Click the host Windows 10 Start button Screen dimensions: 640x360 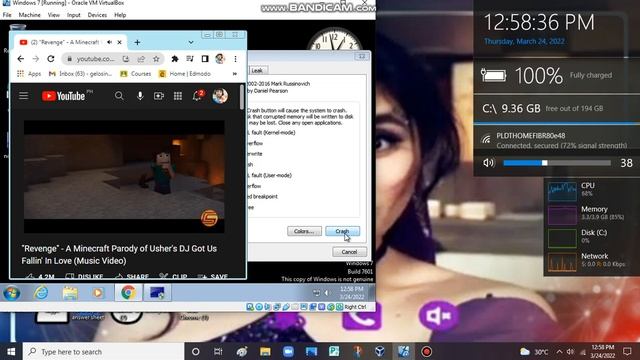(x=11, y=351)
